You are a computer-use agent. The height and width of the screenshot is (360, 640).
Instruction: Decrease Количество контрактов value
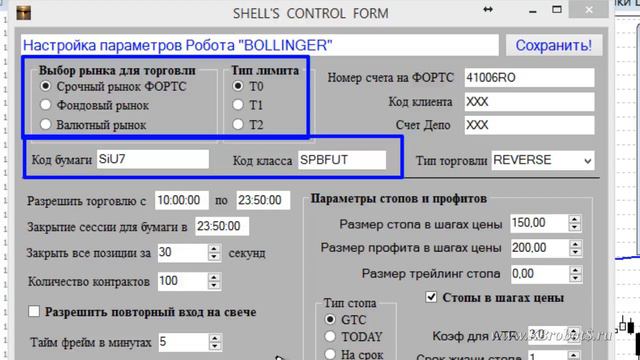(x=214, y=286)
